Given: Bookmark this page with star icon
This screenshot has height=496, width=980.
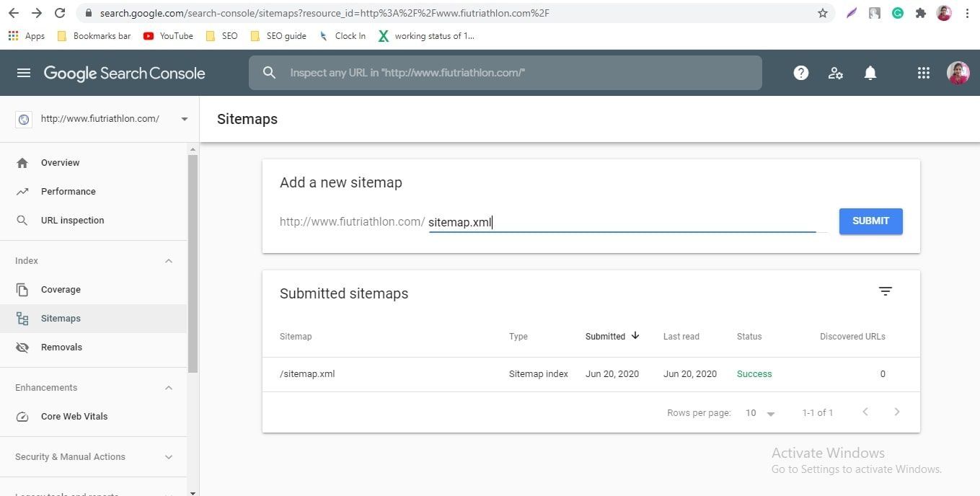Looking at the screenshot, I should [822, 13].
